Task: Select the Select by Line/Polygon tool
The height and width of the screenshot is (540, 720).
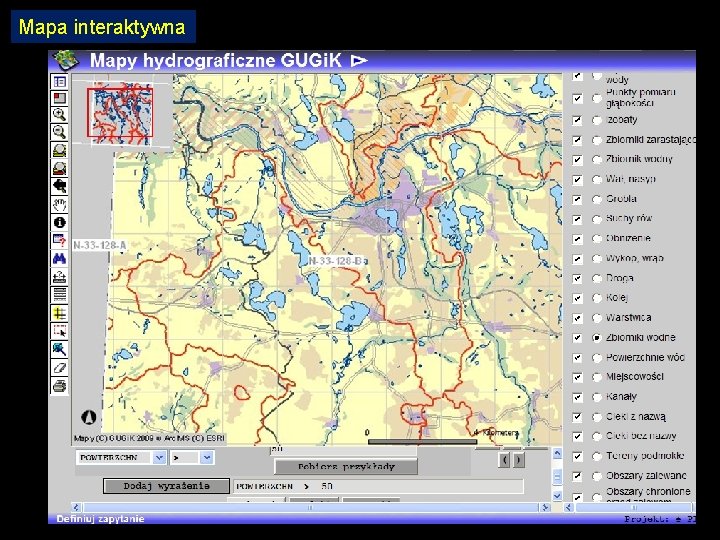Action: click(x=60, y=349)
